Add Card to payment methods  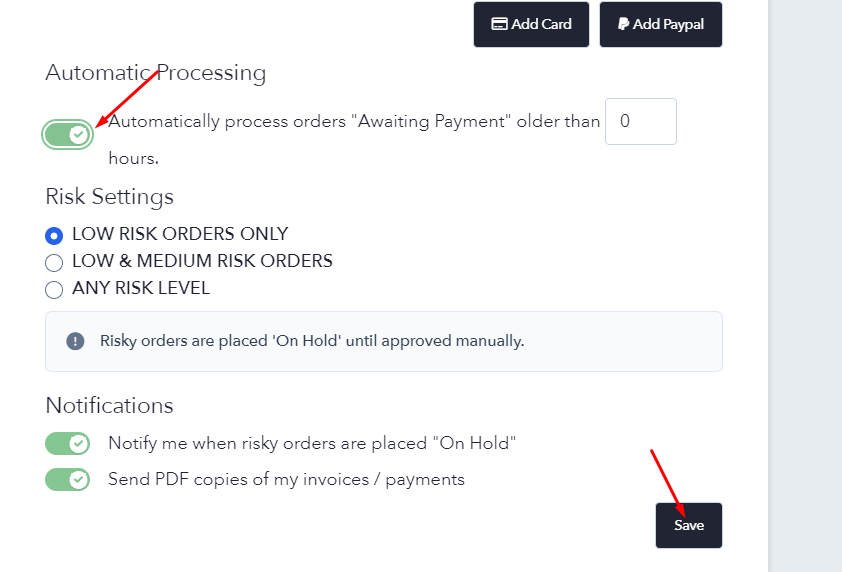(x=531, y=24)
